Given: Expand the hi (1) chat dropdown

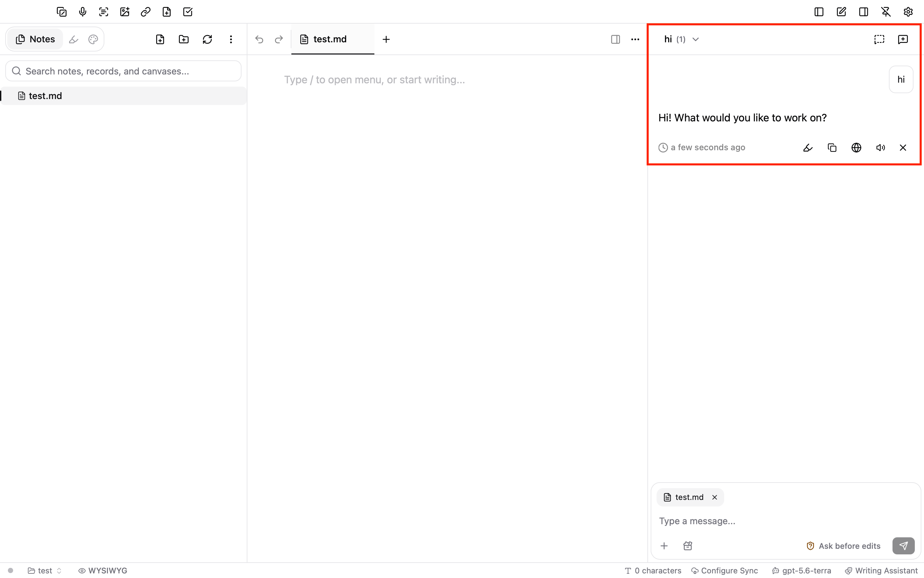Looking at the screenshot, I should 682,39.
